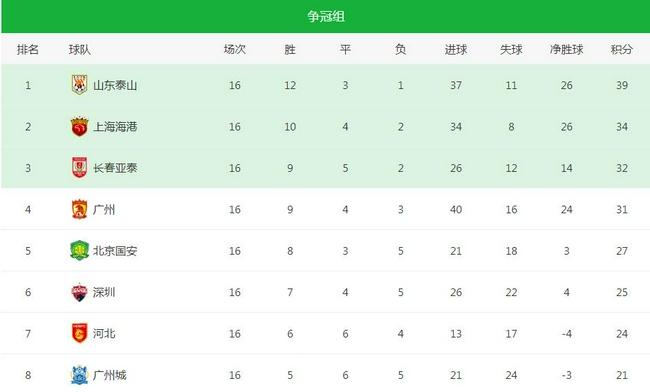
Task: Click the 河北 team logo
Action: click(79, 333)
